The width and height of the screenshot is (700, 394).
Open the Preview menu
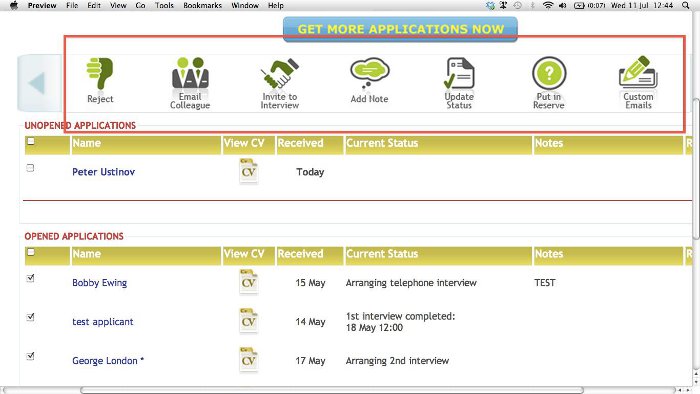42,5
